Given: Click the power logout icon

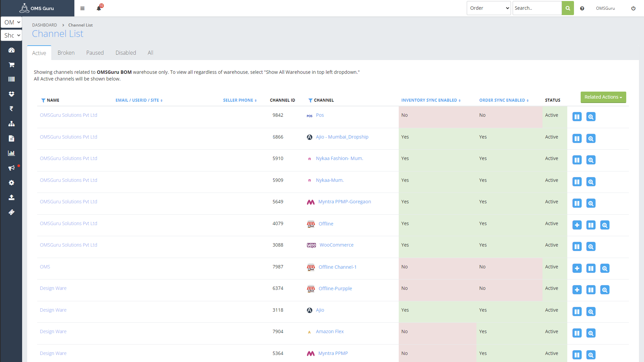Looking at the screenshot, I should point(633,8).
